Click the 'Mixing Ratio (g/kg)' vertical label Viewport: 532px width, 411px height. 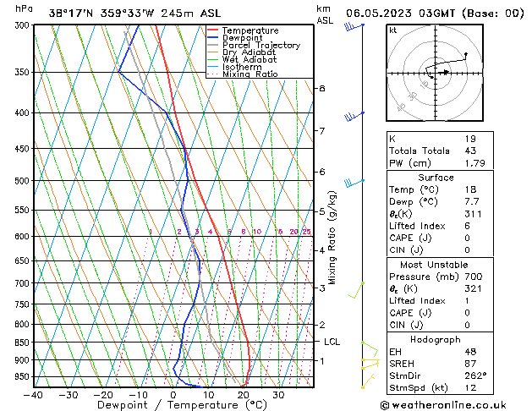332,238
